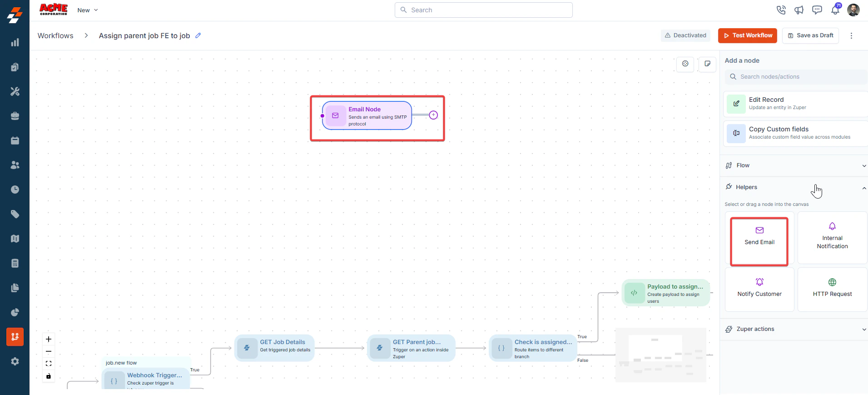868x395 pixels.
Task: Open the Zuper logo home icon
Action: tap(15, 15)
